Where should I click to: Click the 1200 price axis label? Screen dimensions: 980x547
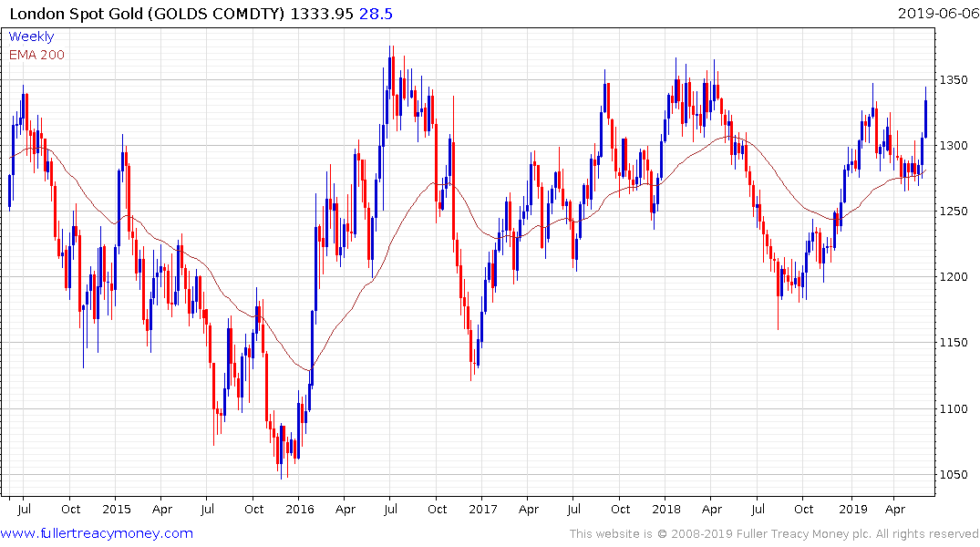tap(954, 277)
